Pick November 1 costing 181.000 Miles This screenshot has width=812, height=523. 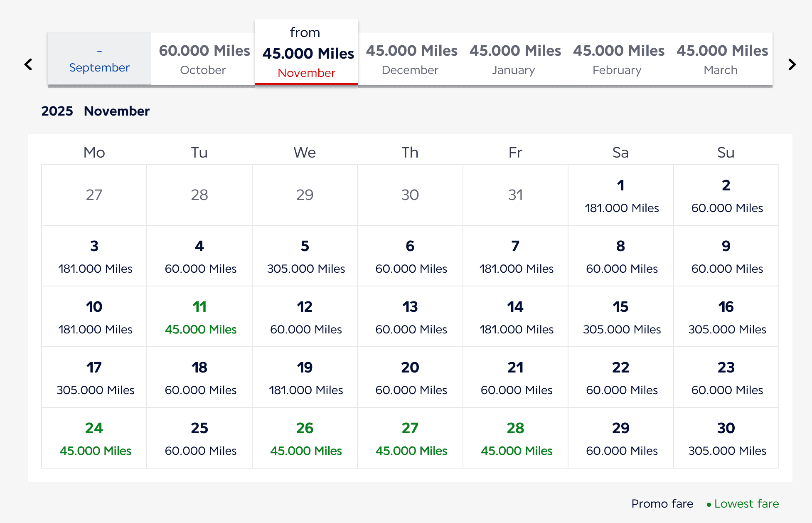pos(620,195)
